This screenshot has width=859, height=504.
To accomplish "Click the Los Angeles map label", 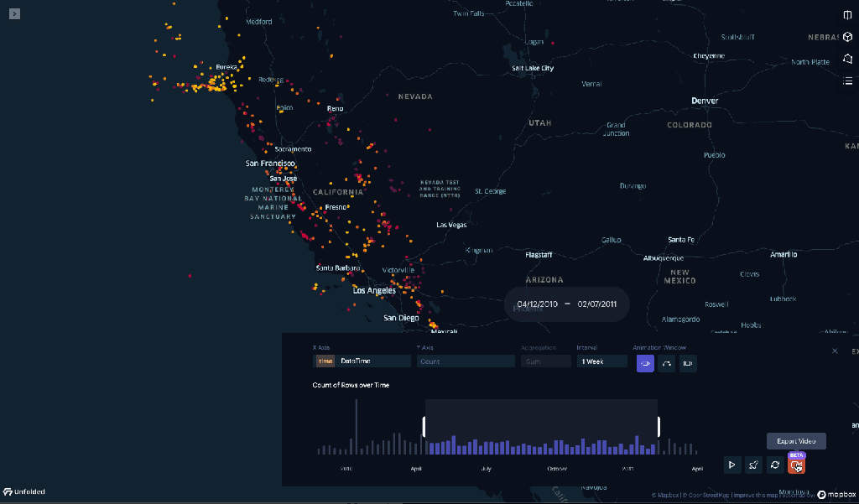I will 374,290.
